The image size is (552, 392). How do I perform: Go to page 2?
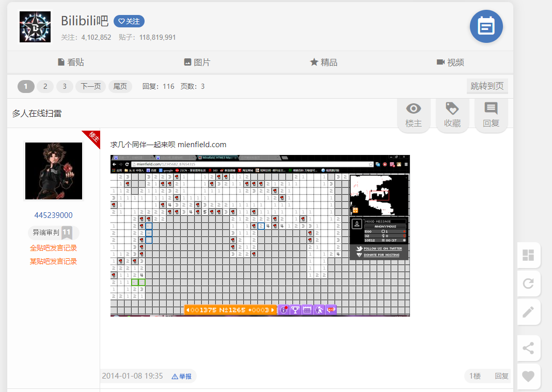tap(45, 86)
